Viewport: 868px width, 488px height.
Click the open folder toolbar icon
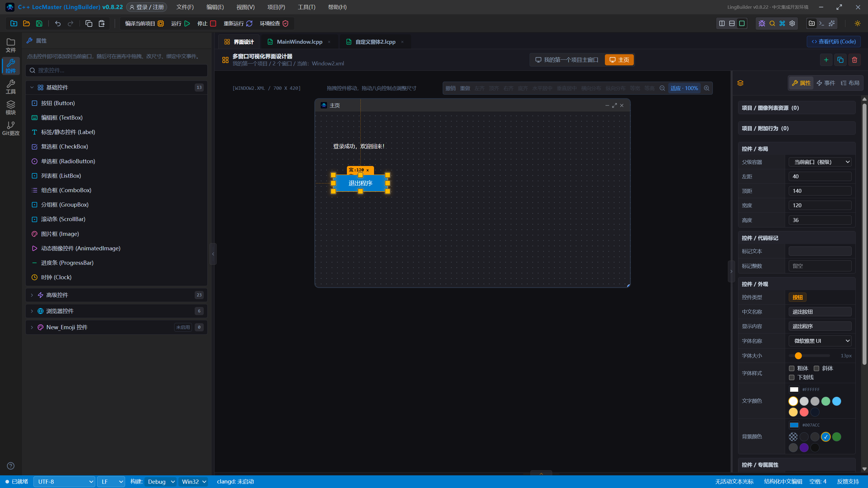[26, 23]
